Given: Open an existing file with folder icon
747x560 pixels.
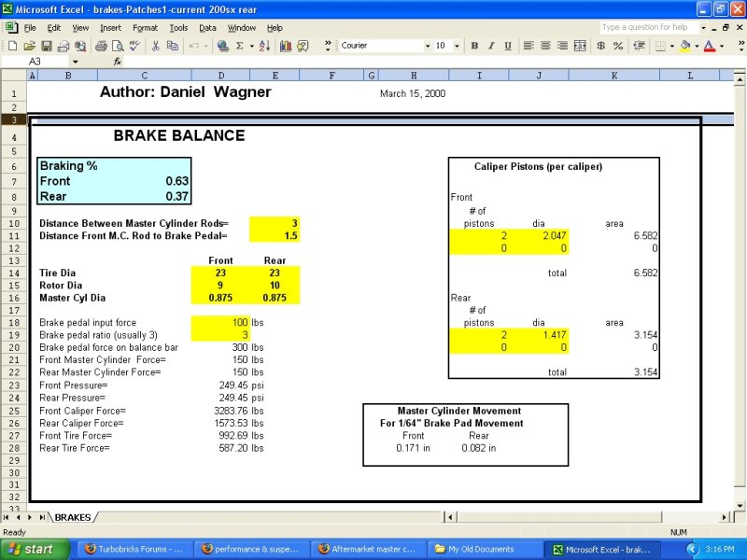Looking at the screenshot, I should 30,46.
